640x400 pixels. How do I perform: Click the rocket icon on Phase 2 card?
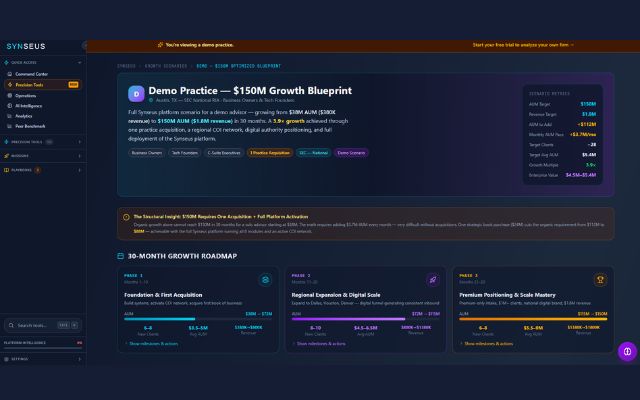click(x=433, y=280)
